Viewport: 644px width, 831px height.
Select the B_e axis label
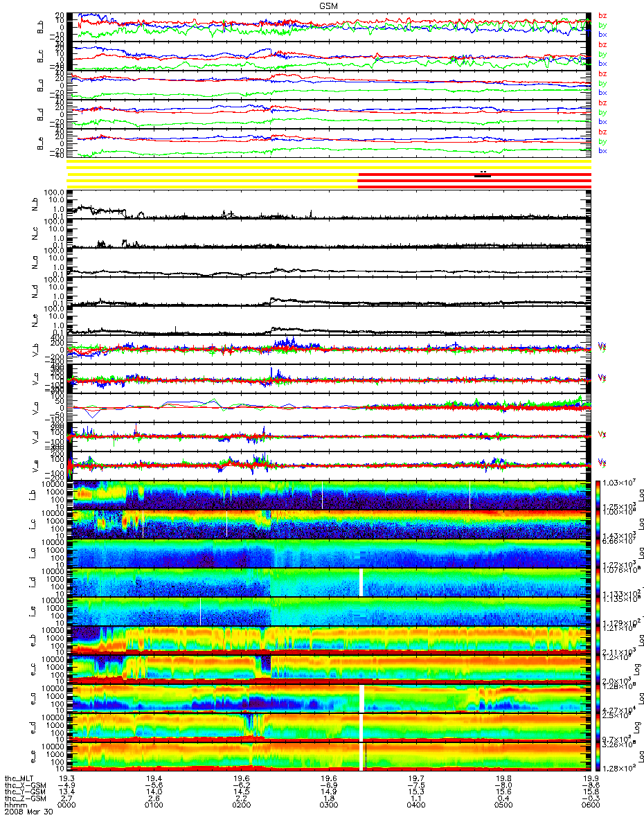click(x=41, y=143)
